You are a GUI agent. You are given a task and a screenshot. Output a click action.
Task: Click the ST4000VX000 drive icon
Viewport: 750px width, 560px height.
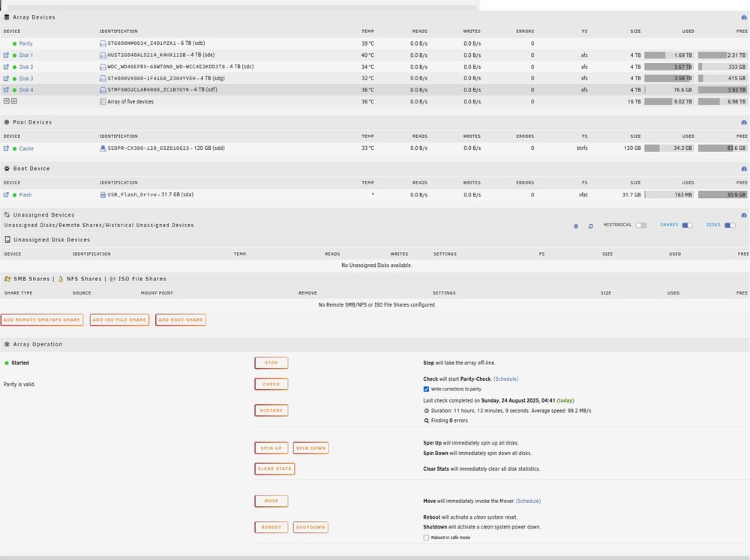coord(103,79)
